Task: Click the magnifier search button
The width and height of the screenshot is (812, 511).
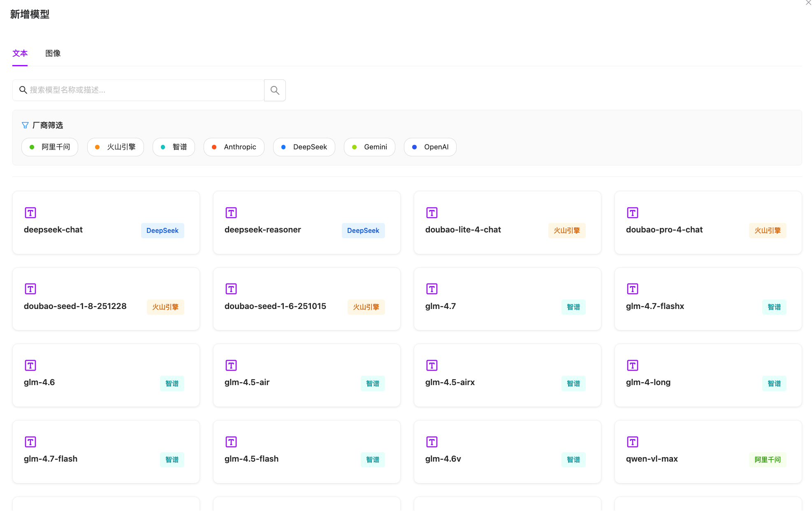Action: 275,90
